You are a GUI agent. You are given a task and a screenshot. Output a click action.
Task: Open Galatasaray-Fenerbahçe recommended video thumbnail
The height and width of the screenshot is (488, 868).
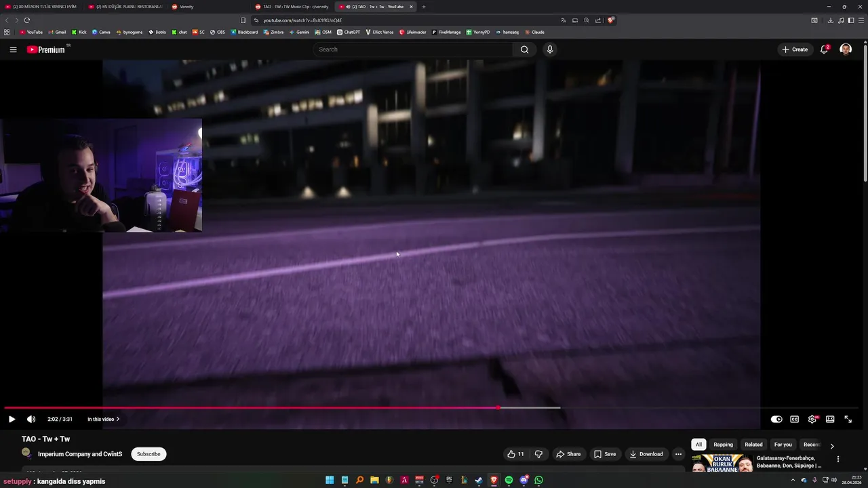(x=722, y=463)
